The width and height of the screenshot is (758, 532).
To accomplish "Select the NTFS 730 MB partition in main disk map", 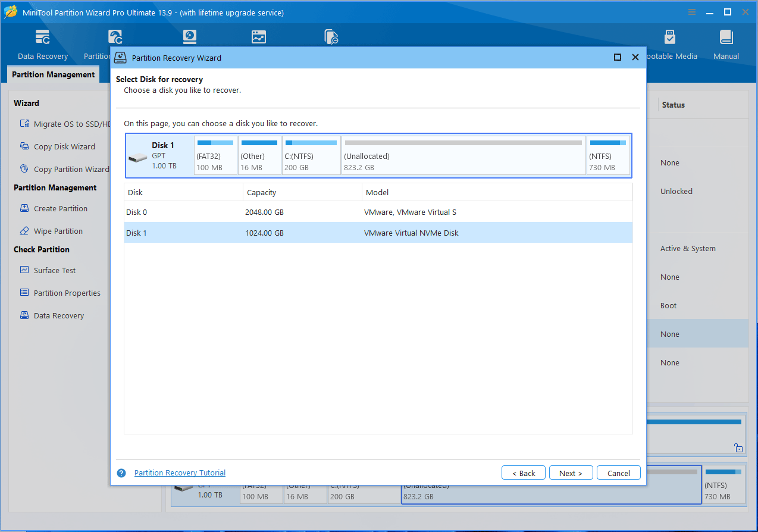I will (x=724, y=485).
